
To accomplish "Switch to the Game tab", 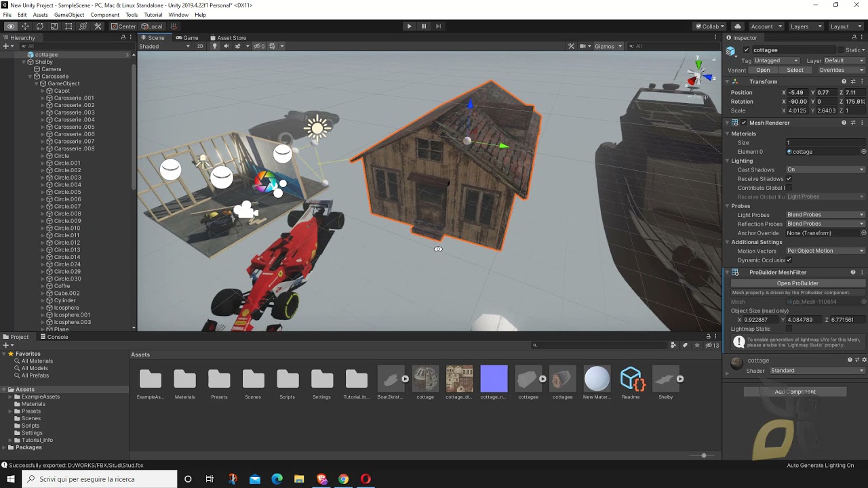I will pos(187,38).
